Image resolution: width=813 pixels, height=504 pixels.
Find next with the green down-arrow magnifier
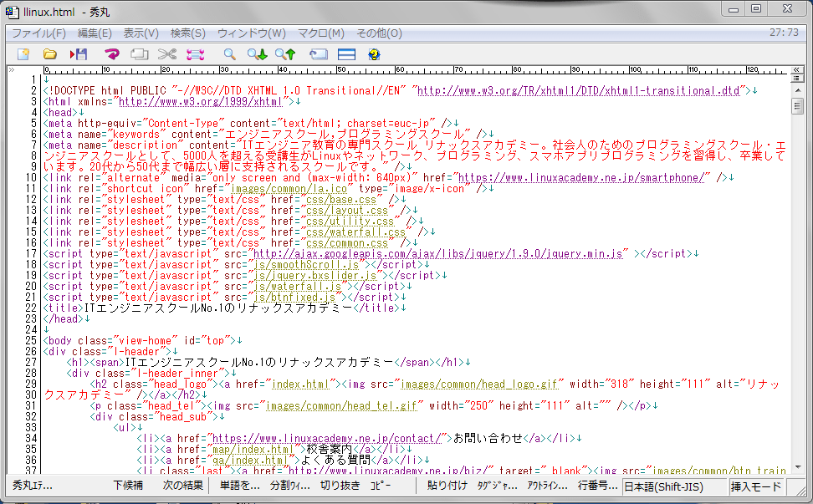[x=257, y=54]
